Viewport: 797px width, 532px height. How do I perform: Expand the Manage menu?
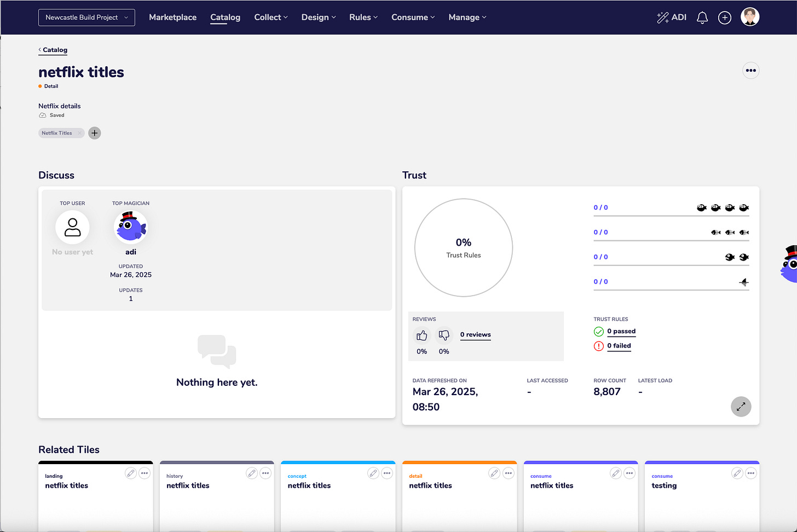[x=467, y=18]
